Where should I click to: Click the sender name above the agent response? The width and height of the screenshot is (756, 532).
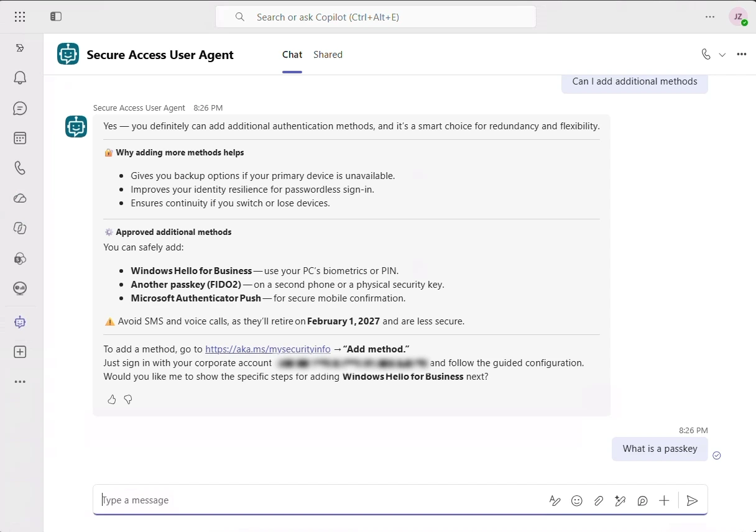(139, 108)
